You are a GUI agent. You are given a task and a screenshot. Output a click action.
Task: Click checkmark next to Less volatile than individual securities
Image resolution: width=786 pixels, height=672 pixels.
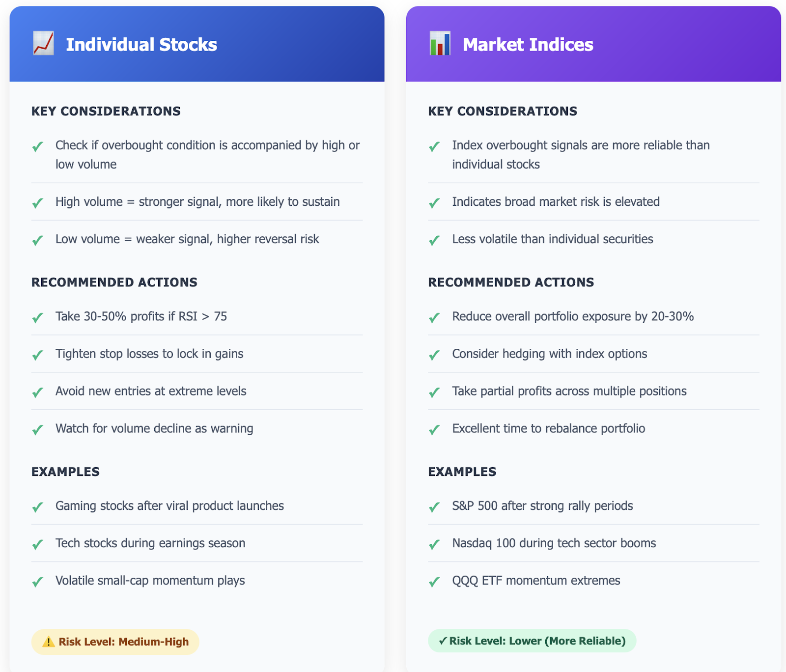[x=434, y=240]
